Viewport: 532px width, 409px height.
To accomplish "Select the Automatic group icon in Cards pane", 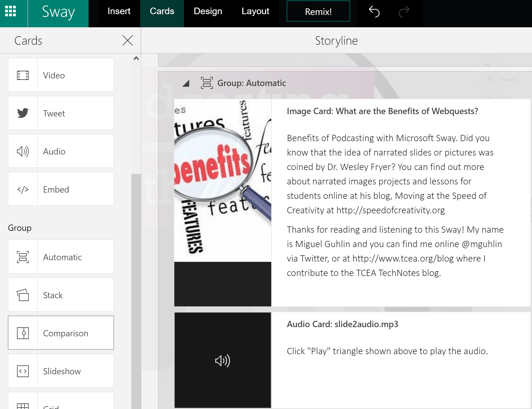I will coord(23,257).
